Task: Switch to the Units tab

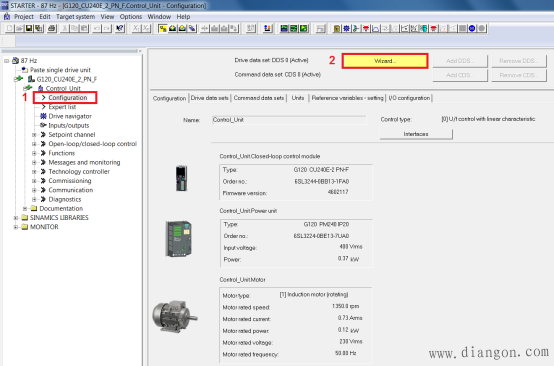Action: point(298,98)
